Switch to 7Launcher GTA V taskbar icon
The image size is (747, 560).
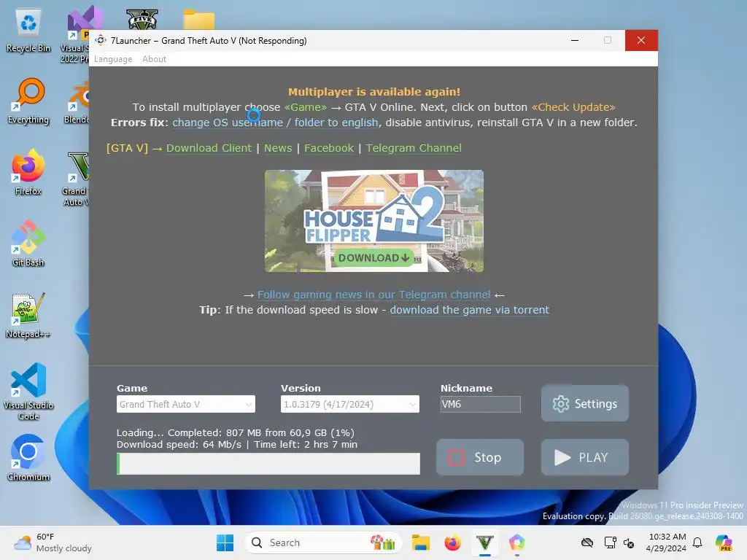tap(485, 542)
